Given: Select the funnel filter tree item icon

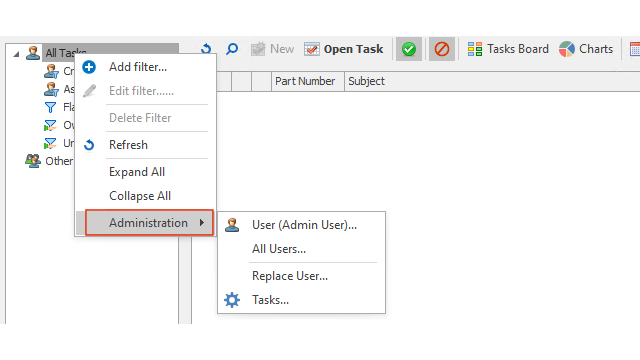Looking at the screenshot, I should click(x=50, y=107).
